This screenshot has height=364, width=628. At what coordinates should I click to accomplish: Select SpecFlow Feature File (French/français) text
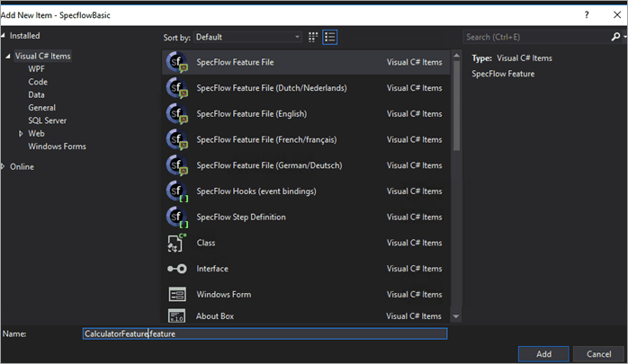[266, 139]
